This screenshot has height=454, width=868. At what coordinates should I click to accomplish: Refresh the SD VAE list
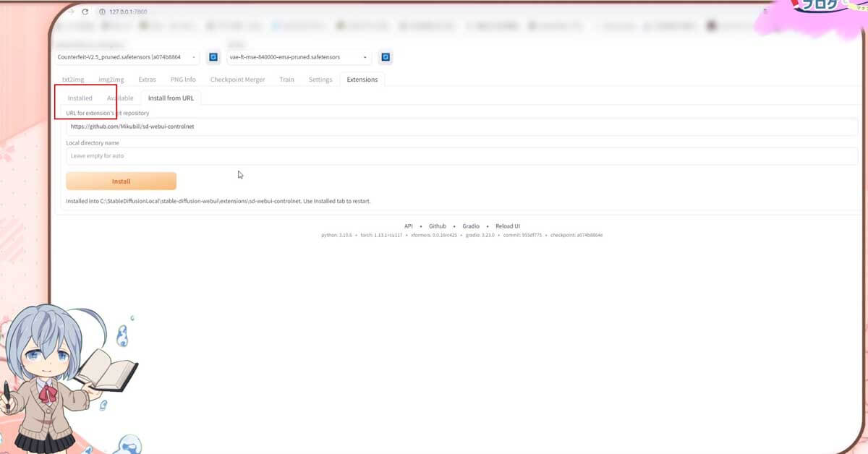point(385,57)
